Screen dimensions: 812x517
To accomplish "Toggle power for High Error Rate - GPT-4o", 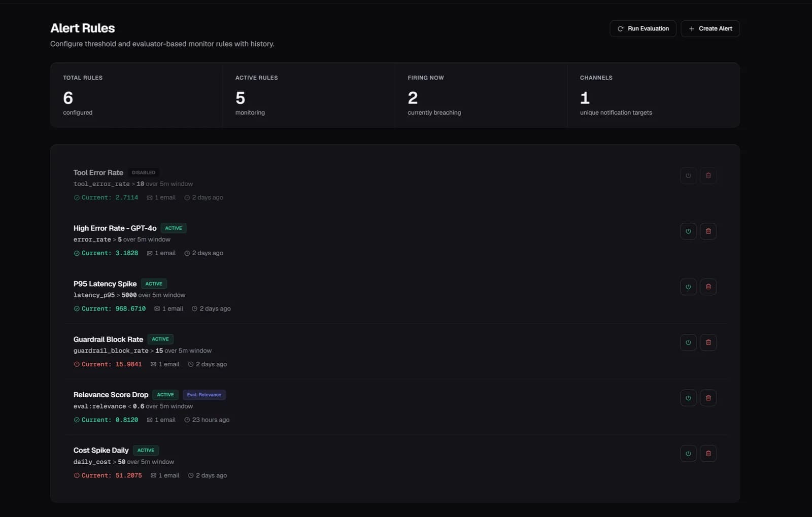I will coord(688,231).
